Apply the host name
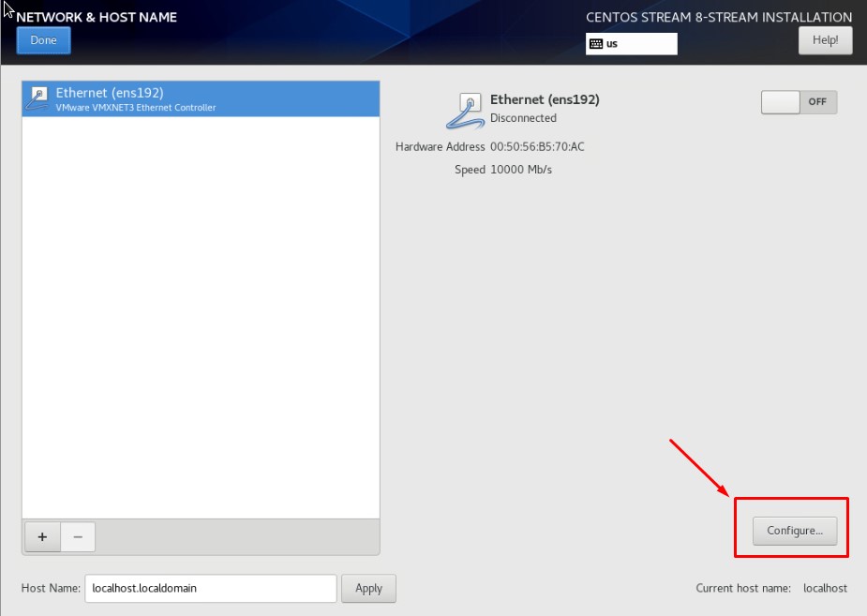 coord(368,589)
